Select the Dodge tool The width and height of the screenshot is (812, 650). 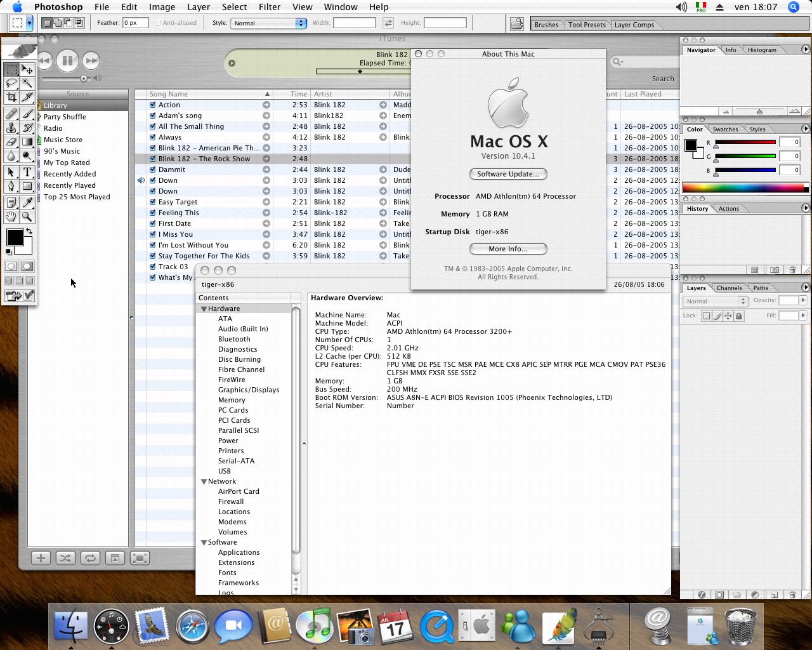tap(27, 156)
